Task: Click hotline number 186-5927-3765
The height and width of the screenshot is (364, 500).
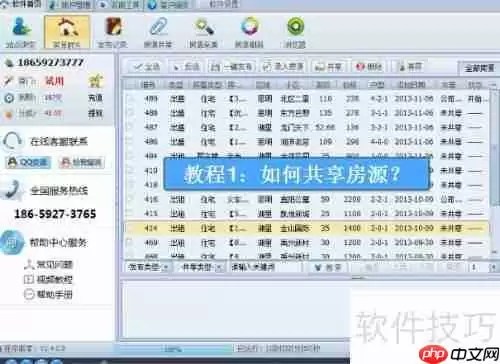Action: [55, 214]
